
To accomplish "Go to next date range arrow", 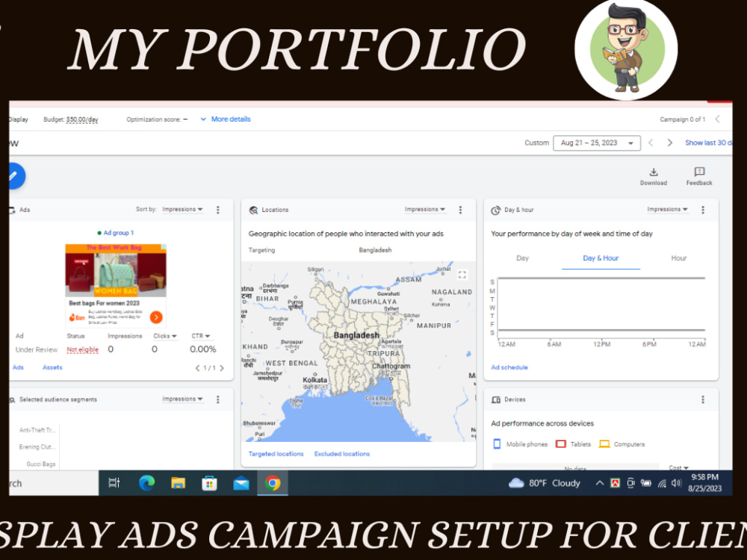I will click(x=669, y=143).
